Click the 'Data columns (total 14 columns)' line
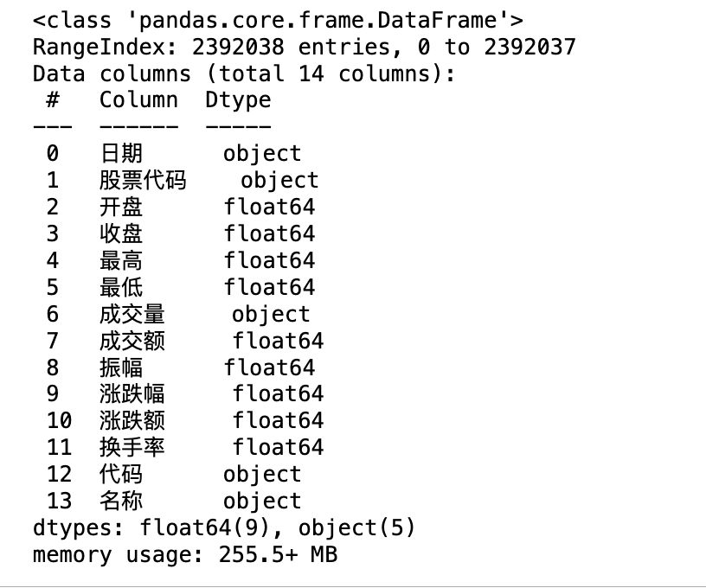706x588 pixels. [x=243, y=73]
